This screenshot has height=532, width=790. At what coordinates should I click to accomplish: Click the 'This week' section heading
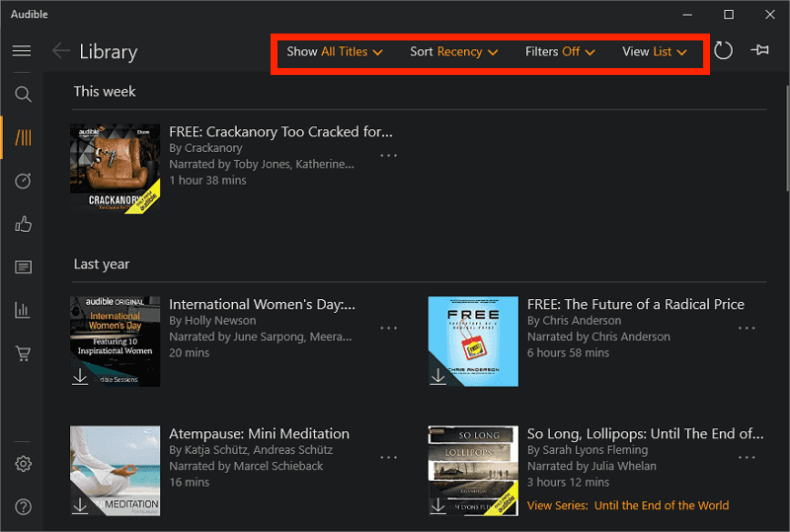(x=105, y=91)
